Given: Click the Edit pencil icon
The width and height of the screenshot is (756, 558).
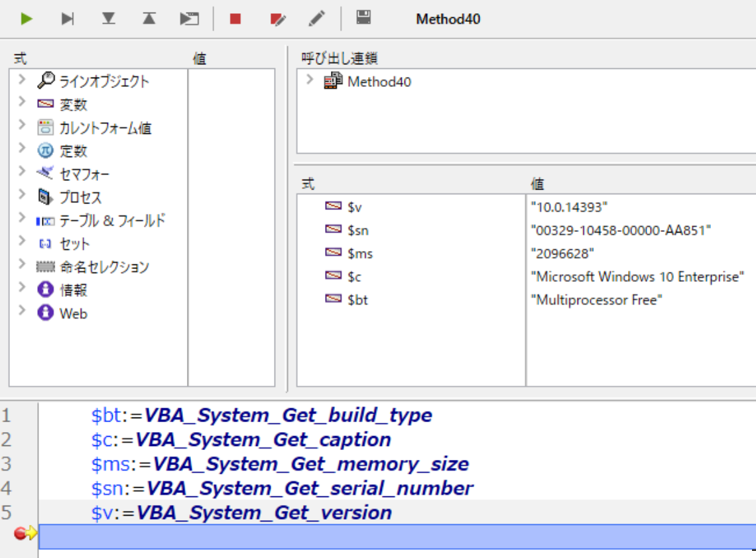Looking at the screenshot, I should 316,18.
